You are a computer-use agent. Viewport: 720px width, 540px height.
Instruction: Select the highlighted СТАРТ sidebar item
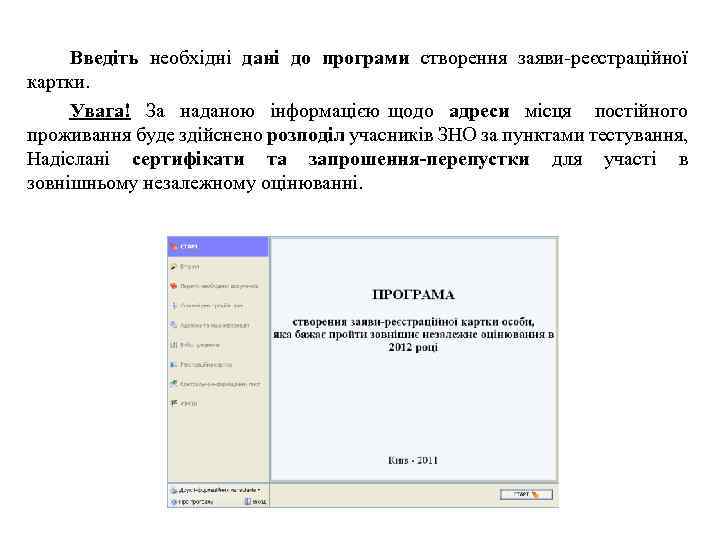pos(218,247)
